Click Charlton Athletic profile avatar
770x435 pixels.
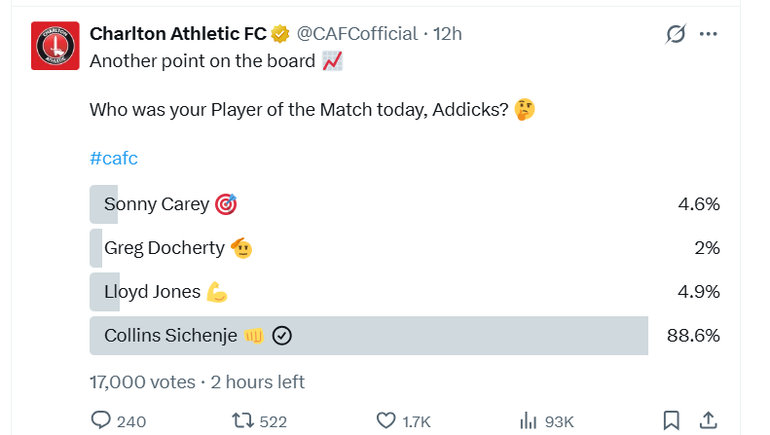tap(55, 46)
